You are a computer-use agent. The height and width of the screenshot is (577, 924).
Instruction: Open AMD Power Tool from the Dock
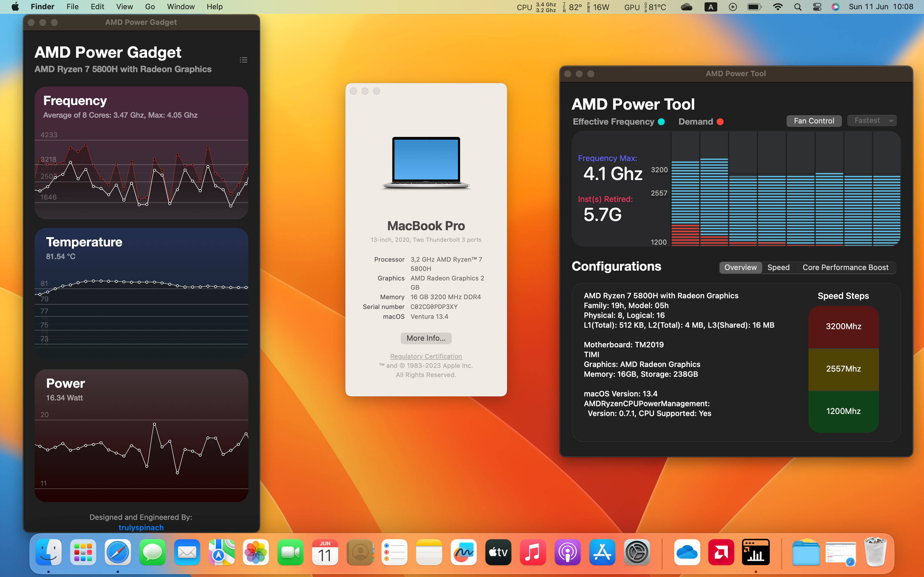pyautogui.click(x=721, y=552)
